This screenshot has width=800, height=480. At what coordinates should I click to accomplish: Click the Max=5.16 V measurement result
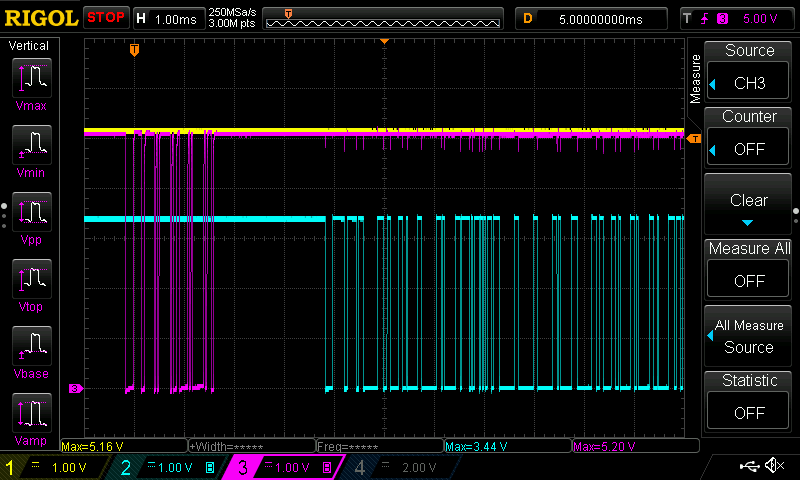124,446
